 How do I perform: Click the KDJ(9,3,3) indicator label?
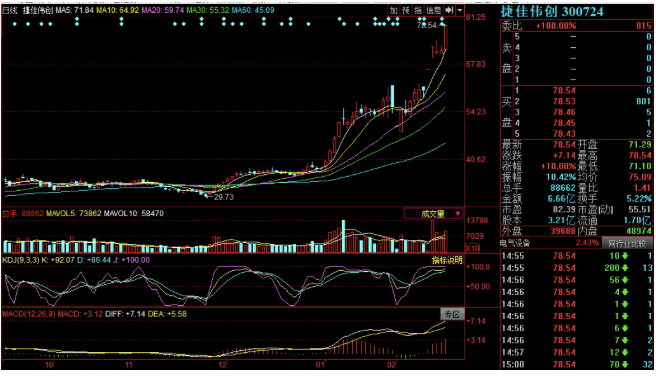point(20,260)
